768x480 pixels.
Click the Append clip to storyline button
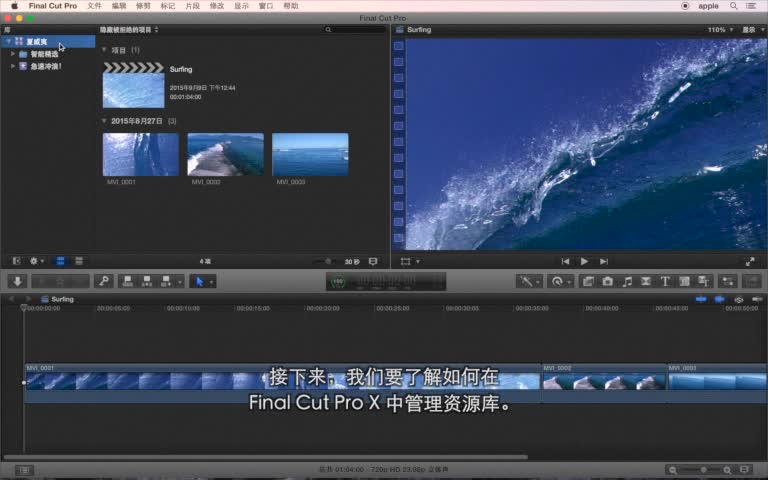(x=166, y=281)
